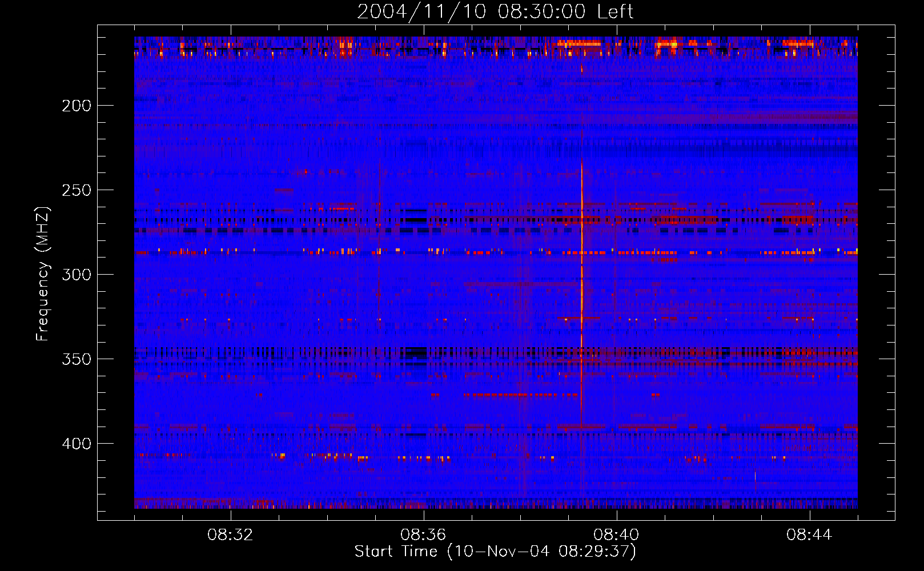Click the 08:44 time tick label
The image size is (924, 571).
tap(809, 535)
